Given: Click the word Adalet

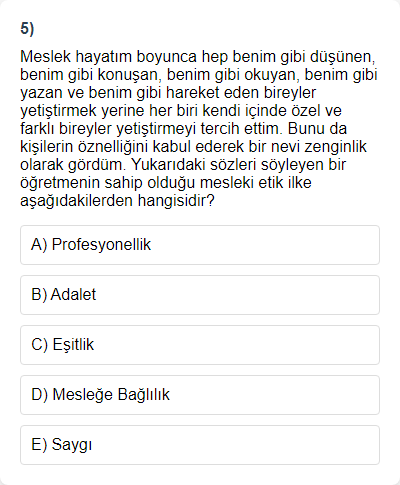Looking at the screenshot, I should 73,294.
